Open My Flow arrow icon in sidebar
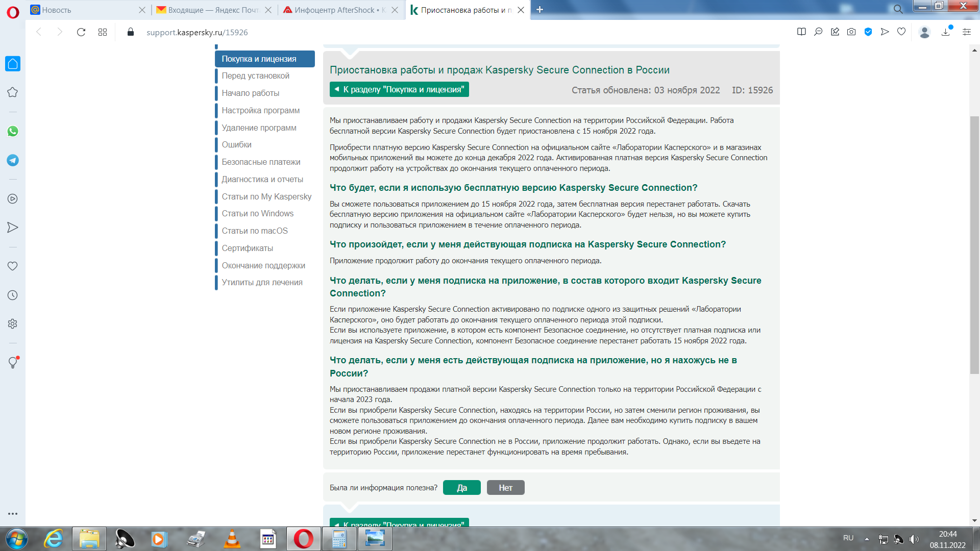The width and height of the screenshot is (980, 551). tap(13, 228)
